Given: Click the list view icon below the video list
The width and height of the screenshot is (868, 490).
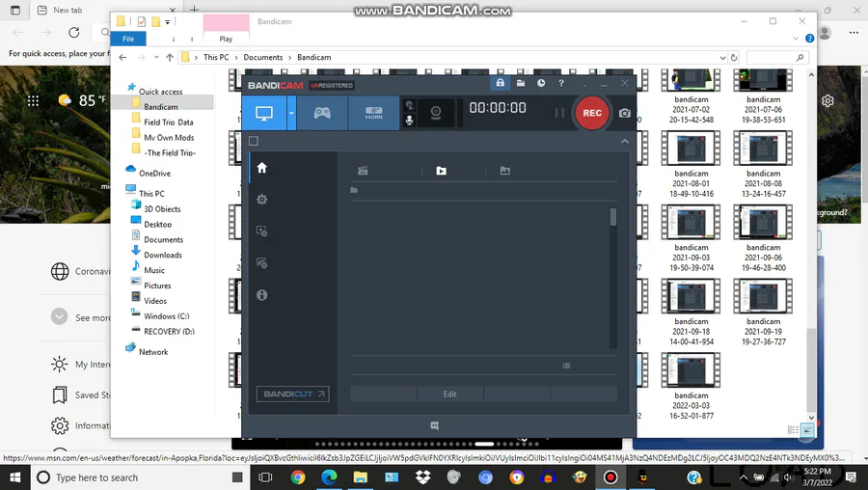Looking at the screenshot, I should [x=566, y=366].
